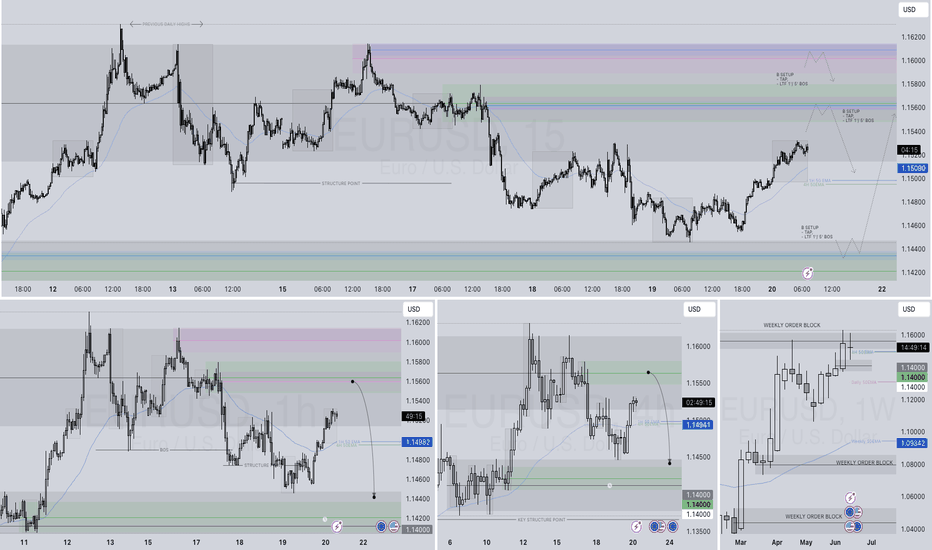The width and height of the screenshot is (932, 550).
Task: Select the BOS label on the 1h chart
Action: [x=164, y=450]
